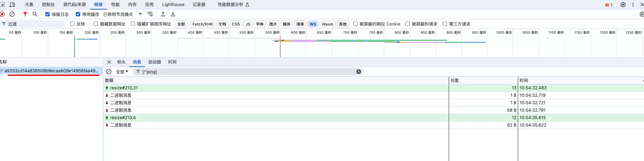The height and width of the screenshot is (161, 644).
Task: Open 时间 details tab
Action: (172, 62)
